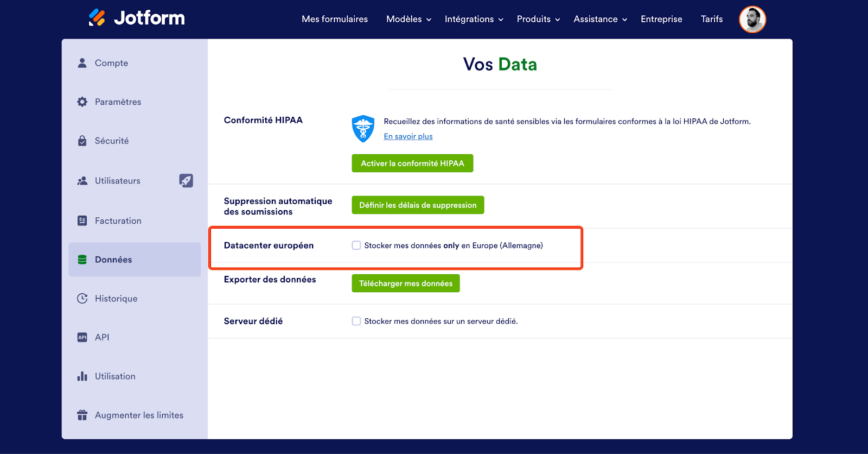Viewport: 868px width, 454px height.
Task: Click the HIPAA shield icon
Action: [363, 129]
